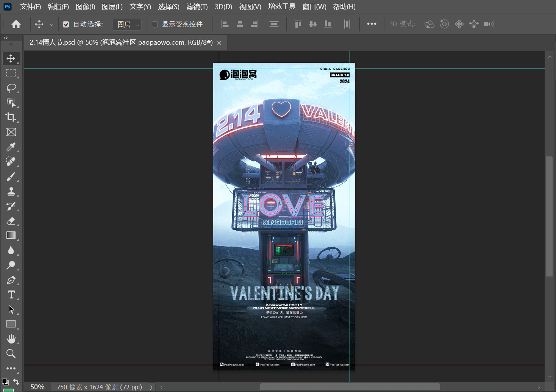Open the 图像(I) menu
Image resolution: width=556 pixels, height=392 pixels.
coord(85,7)
